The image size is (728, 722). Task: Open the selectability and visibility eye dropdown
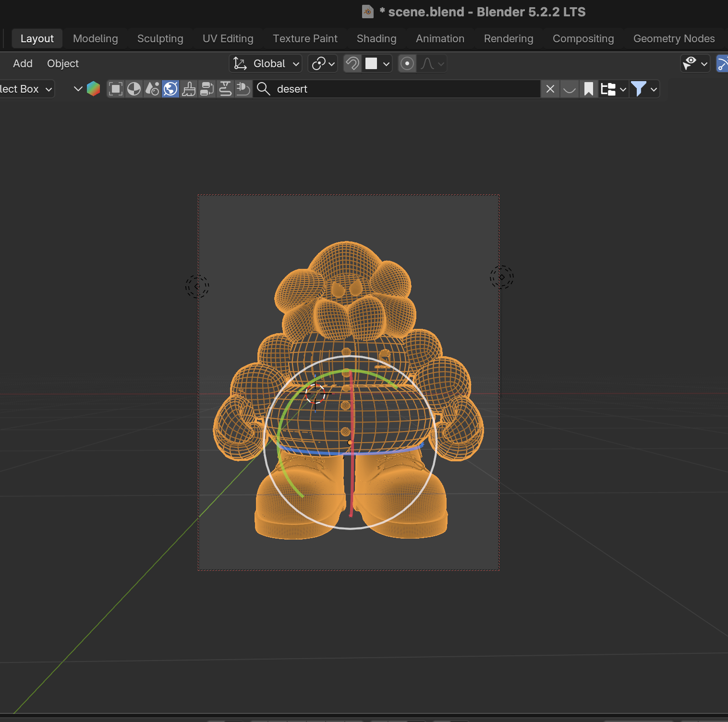pos(695,63)
